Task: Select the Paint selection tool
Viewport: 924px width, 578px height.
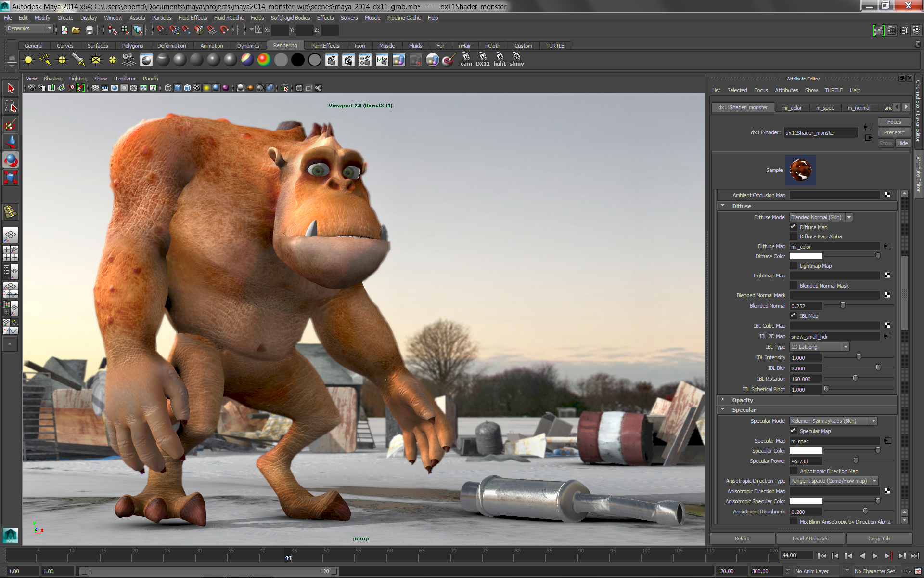Action: coord(11,124)
